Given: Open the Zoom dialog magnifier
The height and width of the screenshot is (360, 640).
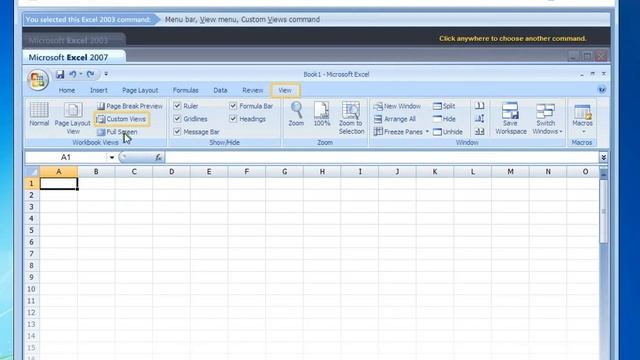Looking at the screenshot, I should [296, 114].
